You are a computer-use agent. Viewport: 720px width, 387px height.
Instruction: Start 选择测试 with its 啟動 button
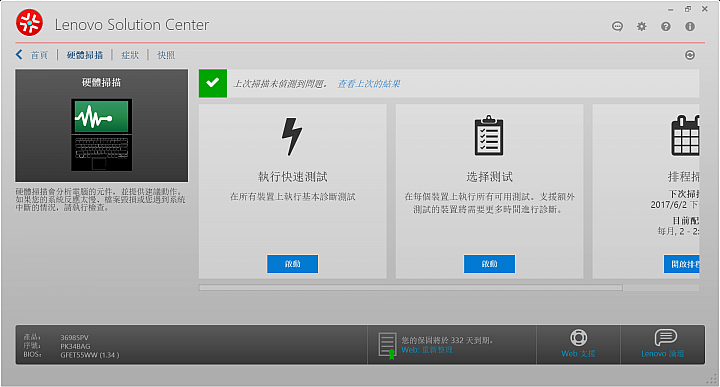point(489,264)
